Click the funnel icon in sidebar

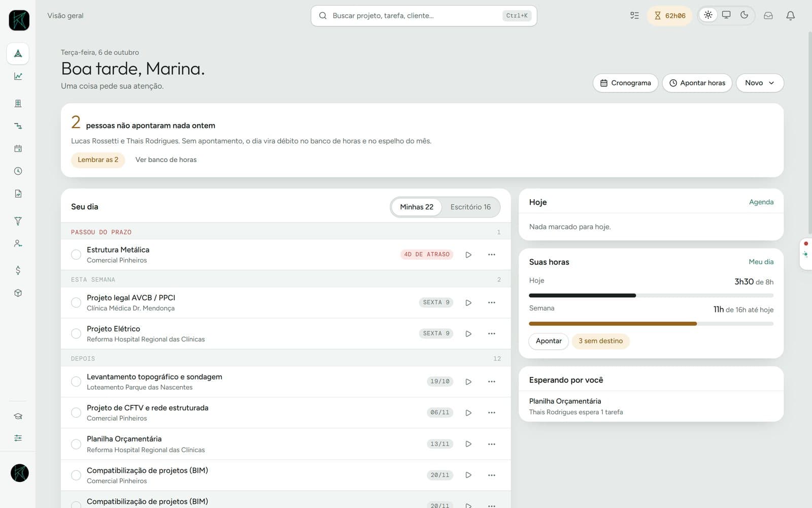pyautogui.click(x=18, y=221)
